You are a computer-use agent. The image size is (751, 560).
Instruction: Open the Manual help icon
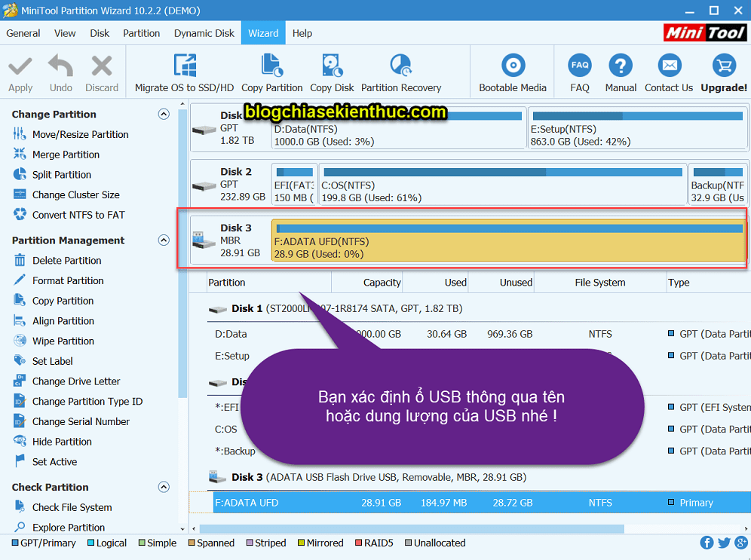tap(621, 66)
